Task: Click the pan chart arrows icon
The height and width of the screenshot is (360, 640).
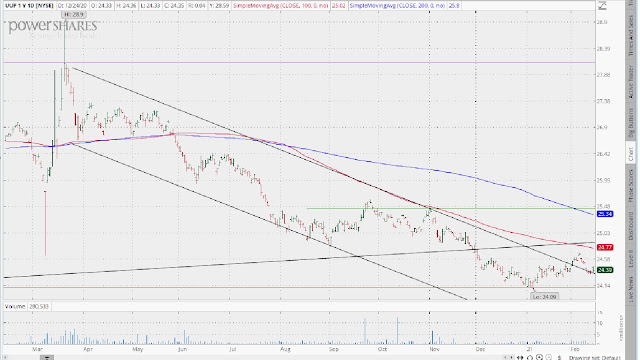Action: 520,358
